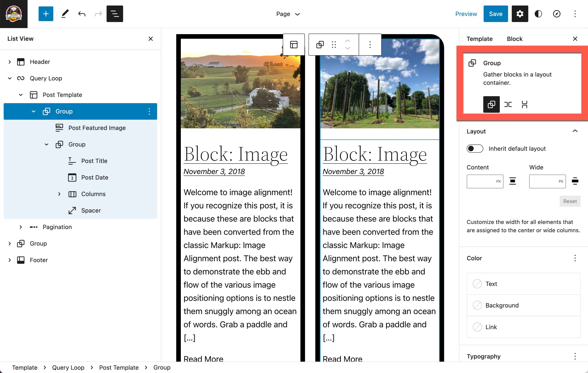Click the Save button
The height and width of the screenshot is (373, 588).
[x=495, y=14]
